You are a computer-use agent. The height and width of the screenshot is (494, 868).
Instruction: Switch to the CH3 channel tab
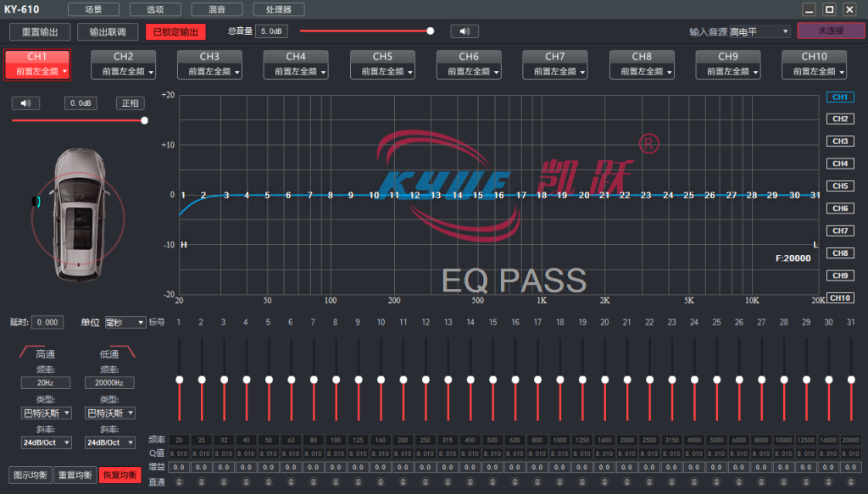[x=210, y=57]
